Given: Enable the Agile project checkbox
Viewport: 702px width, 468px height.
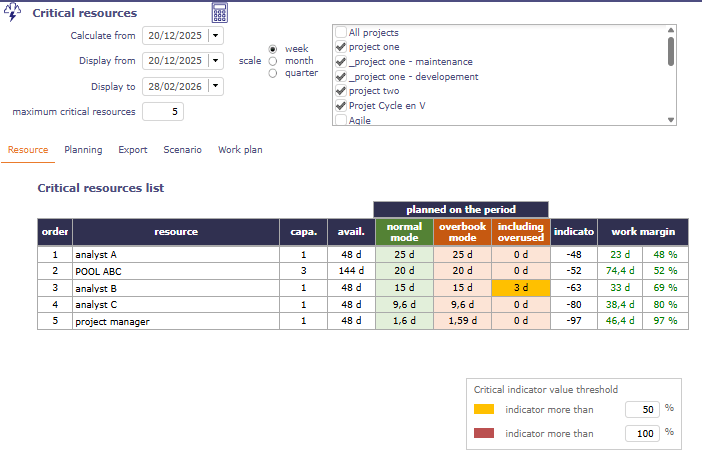Looking at the screenshot, I should 342,120.
